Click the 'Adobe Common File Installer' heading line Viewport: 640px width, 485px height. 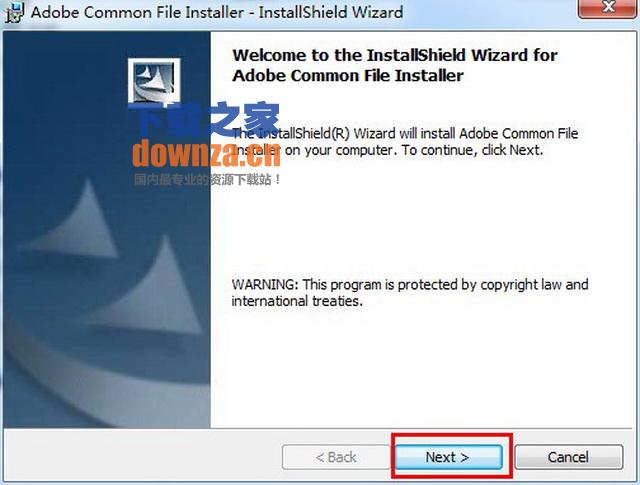[348, 76]
